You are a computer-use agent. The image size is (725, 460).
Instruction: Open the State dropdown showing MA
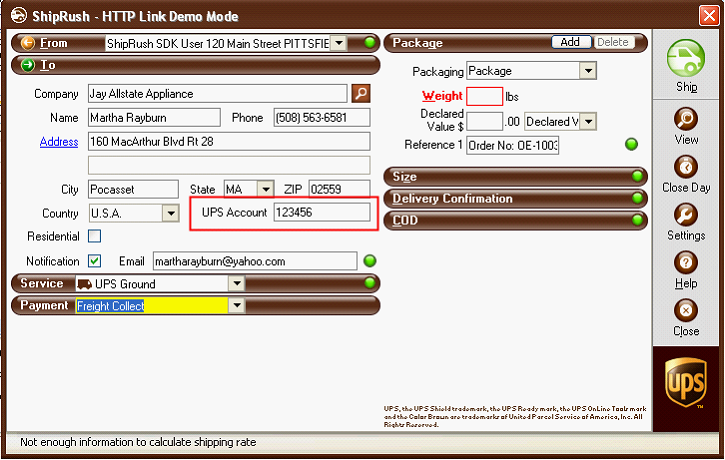click(265, 189)
